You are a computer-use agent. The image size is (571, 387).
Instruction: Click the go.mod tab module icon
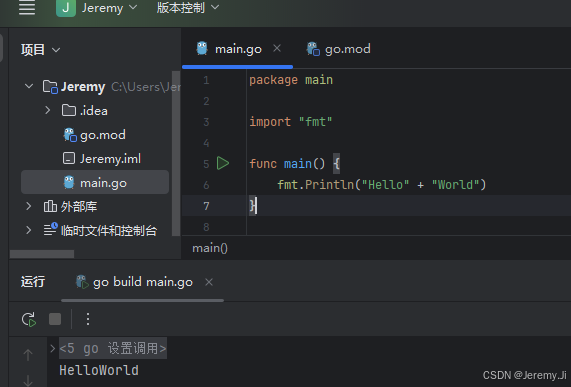[313, 49]
